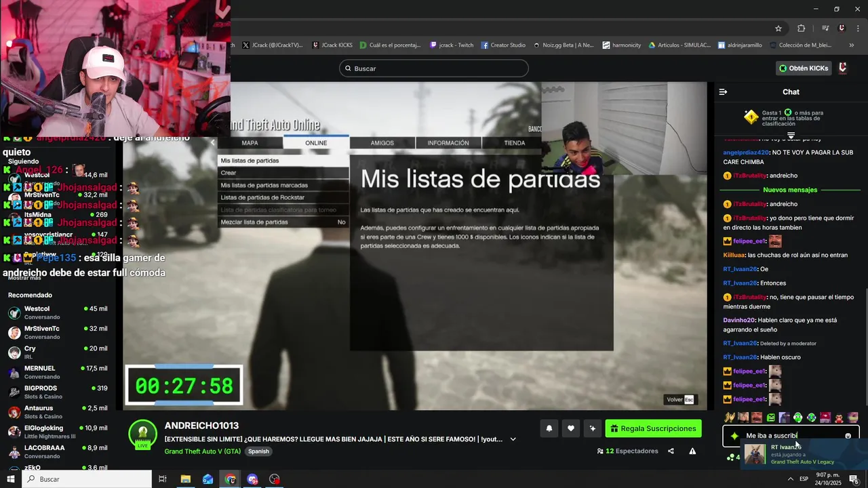The height and width of the screenshot is (488, 868).
Task: Click the ANDREICHO1013 live channel avatar
Action: click(142, 434)
